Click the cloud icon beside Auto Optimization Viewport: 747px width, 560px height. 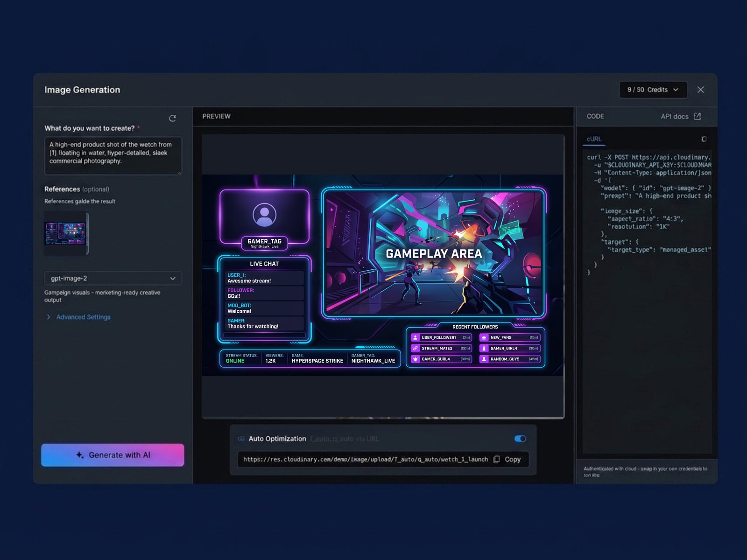point(241,439)
